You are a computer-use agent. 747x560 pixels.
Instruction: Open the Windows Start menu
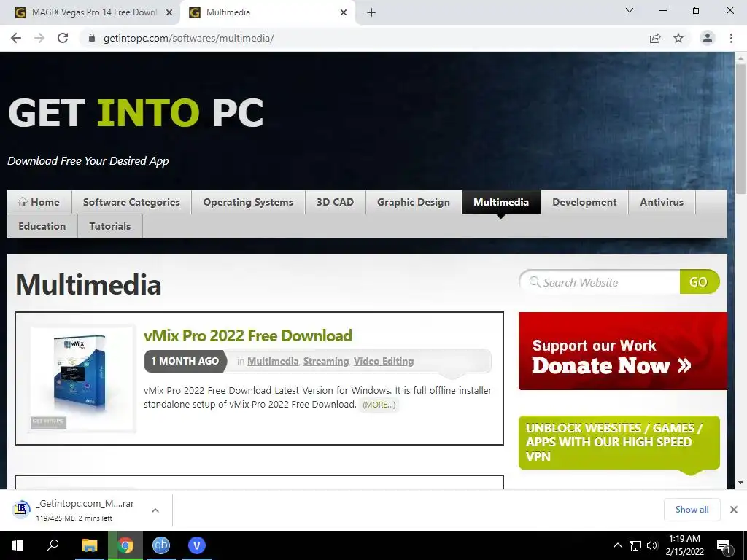point(18,545)
